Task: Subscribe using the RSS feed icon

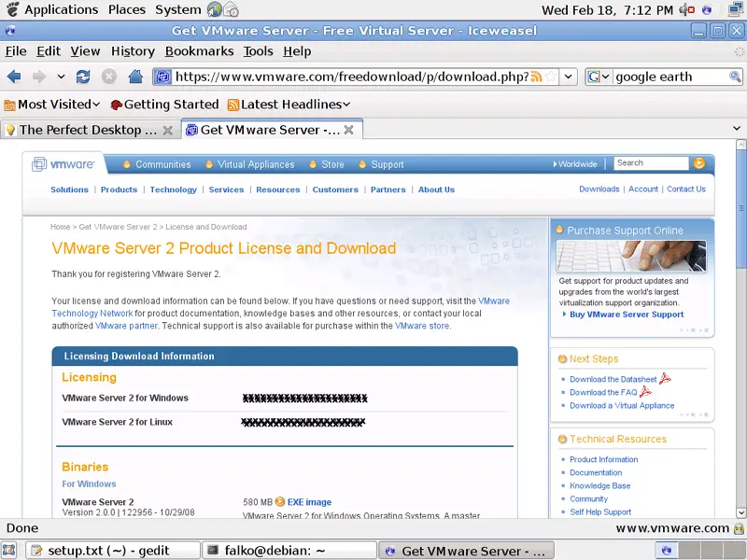Action: pyautogui.click(x=536, y=77)
